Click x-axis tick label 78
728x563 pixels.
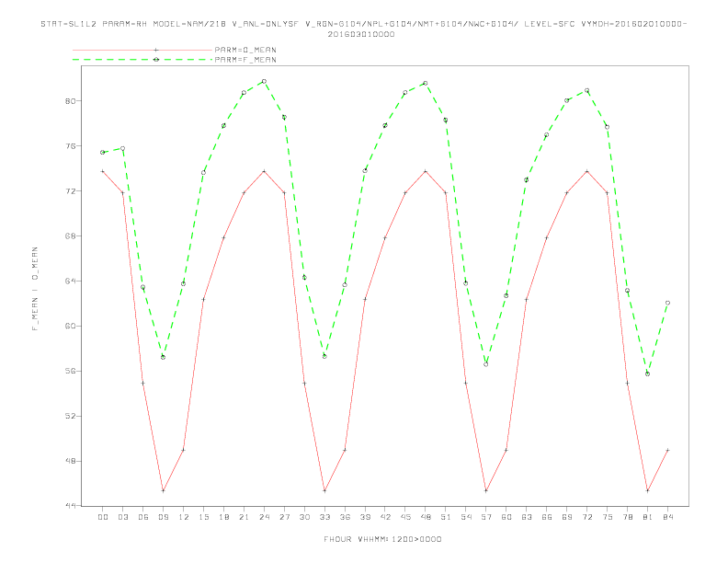pos(627,517)
